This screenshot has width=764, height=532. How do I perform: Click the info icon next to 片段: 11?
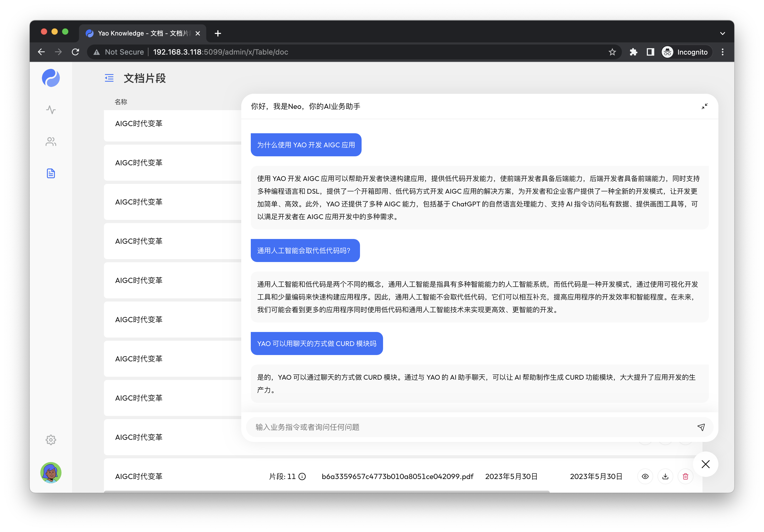(x=302, y=476)
